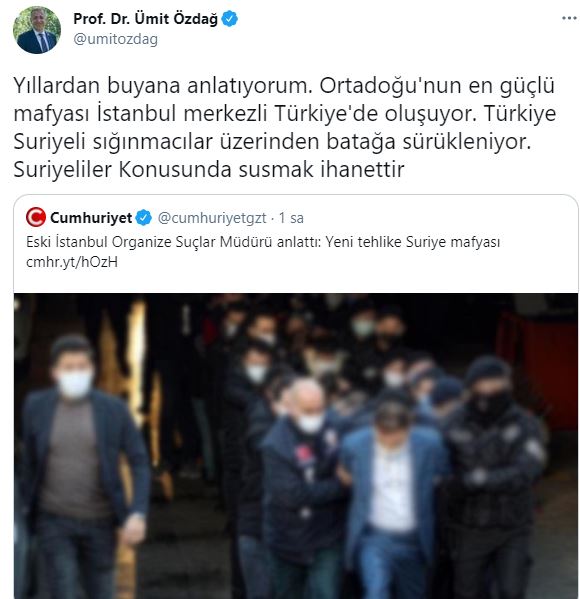
Task: Click the sentence 'Yıllardan buyana anlatıyorum'
Action: coord(163,86)
